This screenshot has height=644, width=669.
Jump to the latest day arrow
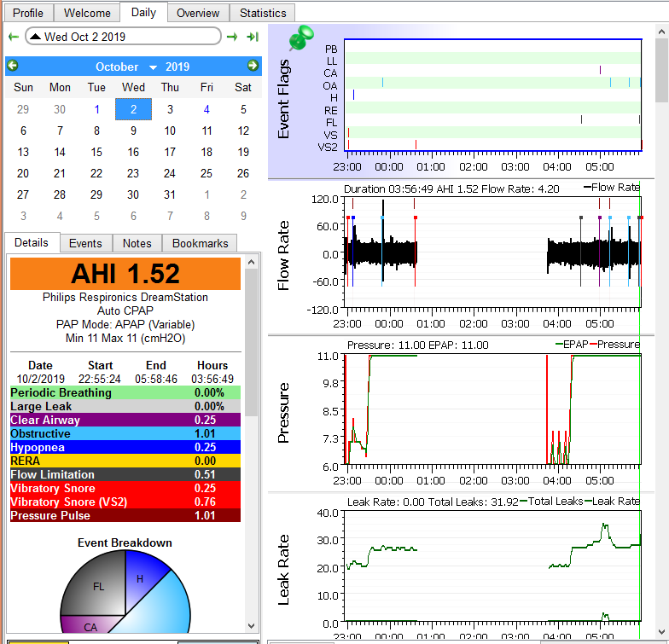[253, 37]
